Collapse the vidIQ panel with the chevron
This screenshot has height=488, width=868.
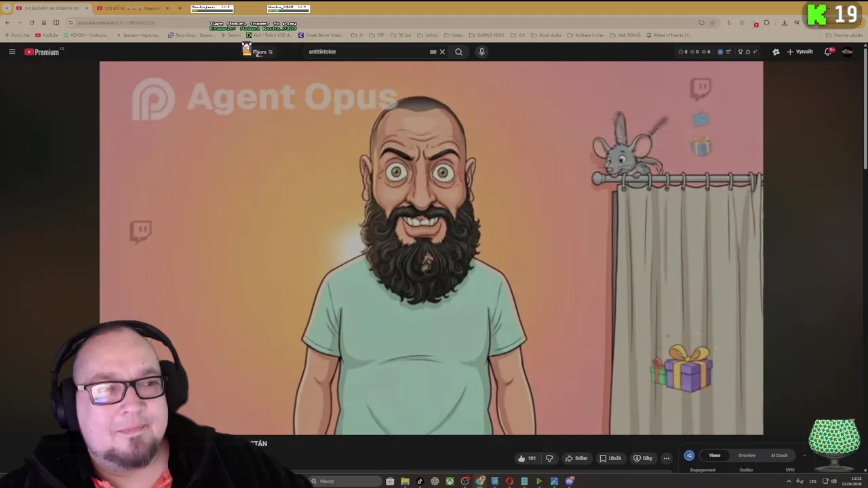[x=804, y=455]
